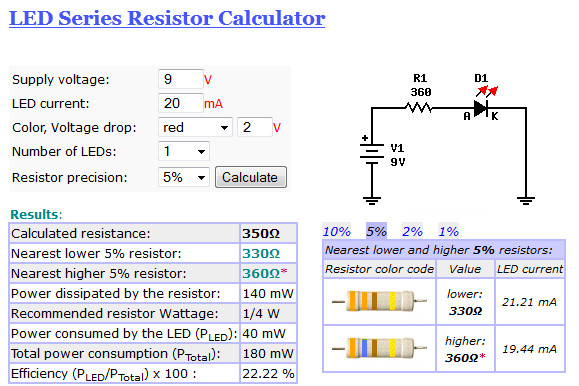Select the 180 mW total power value
This screenshot has height=386, width=579.
[268, 353]
